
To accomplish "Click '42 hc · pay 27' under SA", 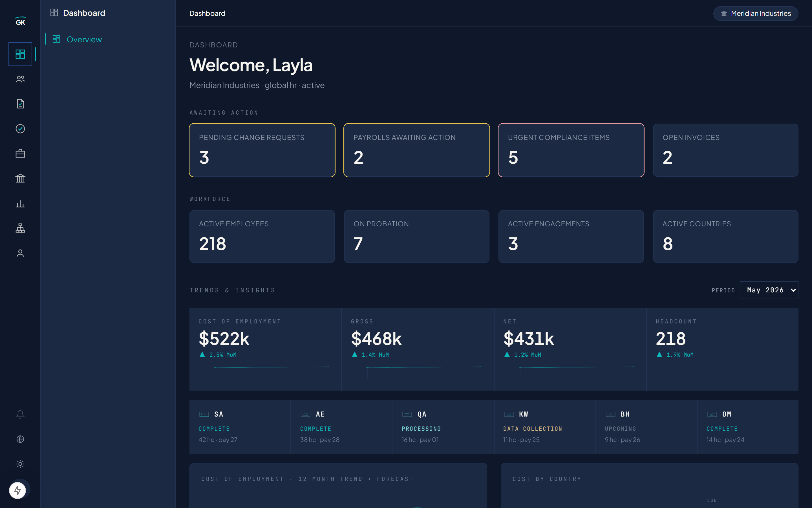I will tap(218, 440).
